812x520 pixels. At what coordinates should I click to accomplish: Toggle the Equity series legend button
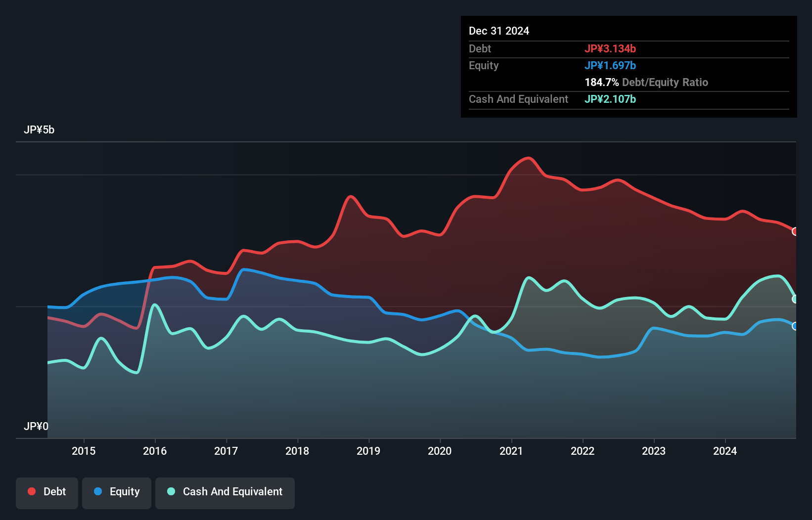tap(117, 493)
